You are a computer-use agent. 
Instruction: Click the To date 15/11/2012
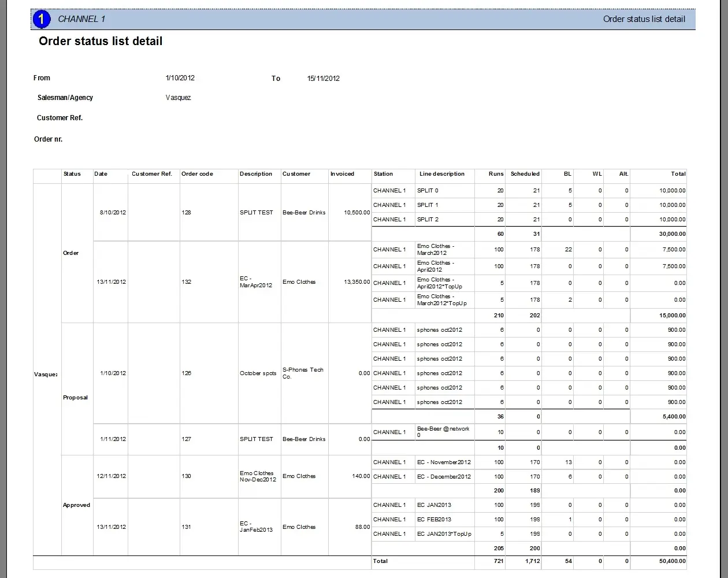click(323, 79)
